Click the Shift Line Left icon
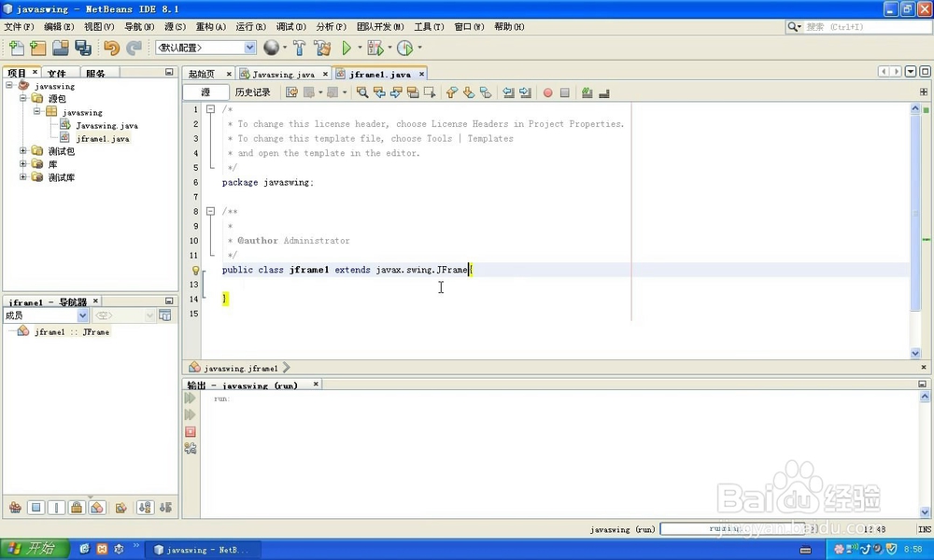This screenshot has width=934, height=560. coord(507,92)
